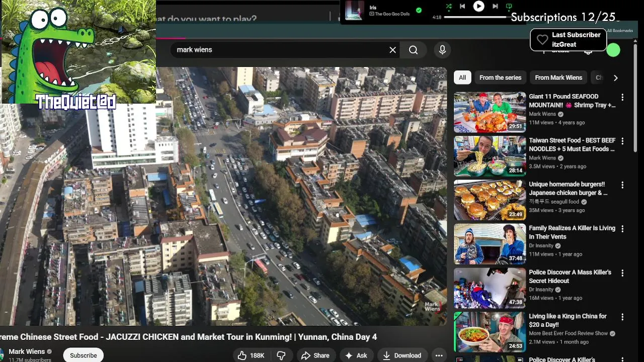Open the Ask AI button
This screenshot has height=362, width=644.
coord(356,355)
